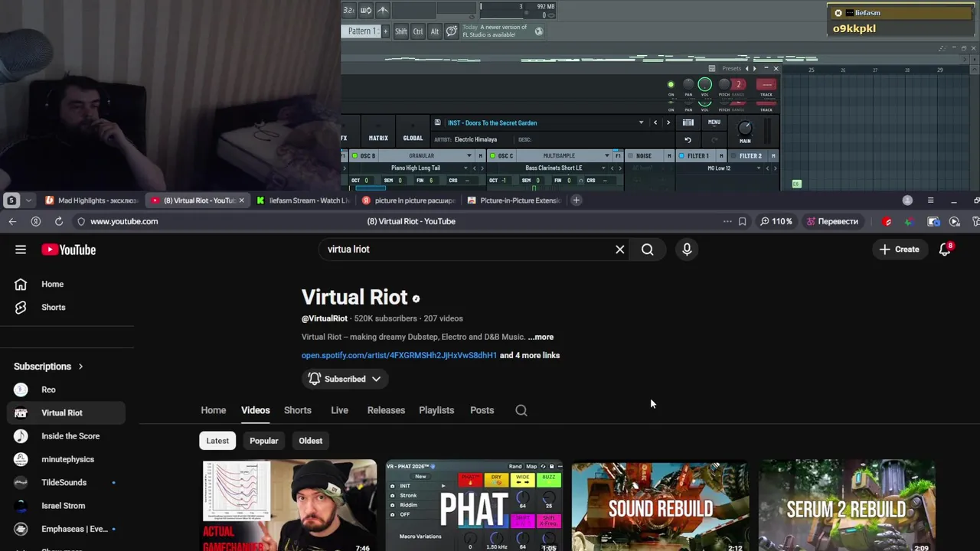Open the channel Playlists tab
The width and height of the screenshot is (980, 551).
pos(436,410)
